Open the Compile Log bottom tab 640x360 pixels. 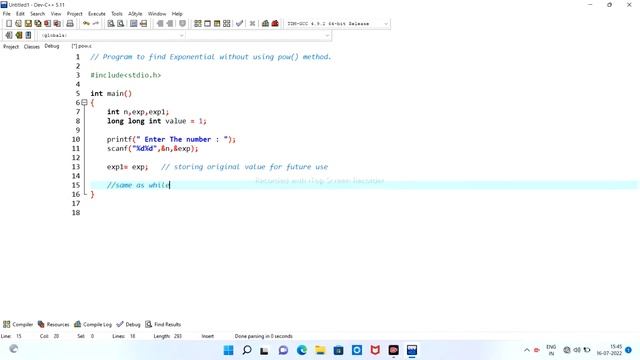(x=93, y=324)
